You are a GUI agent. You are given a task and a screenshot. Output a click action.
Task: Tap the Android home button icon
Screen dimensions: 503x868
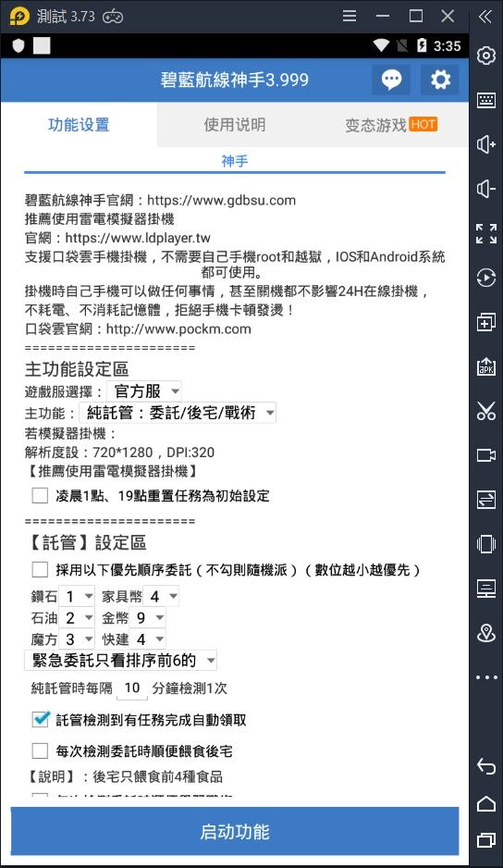(485, 803)
